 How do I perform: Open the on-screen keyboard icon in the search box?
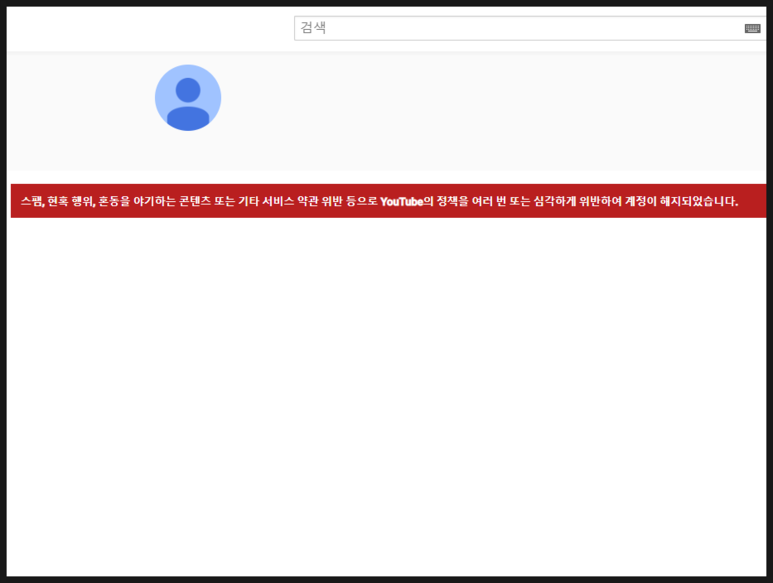(x=752, y=29)
